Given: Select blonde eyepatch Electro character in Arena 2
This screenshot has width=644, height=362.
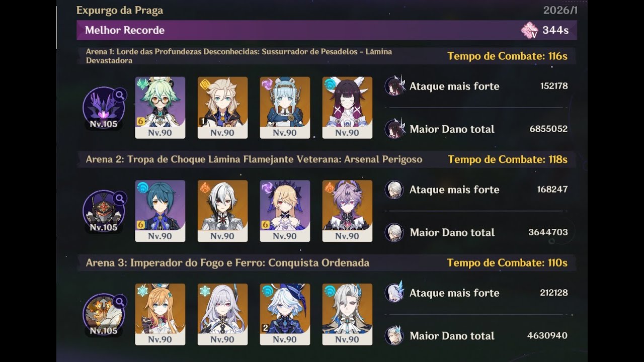Looking at the screenshot, I should click(285, 211).
